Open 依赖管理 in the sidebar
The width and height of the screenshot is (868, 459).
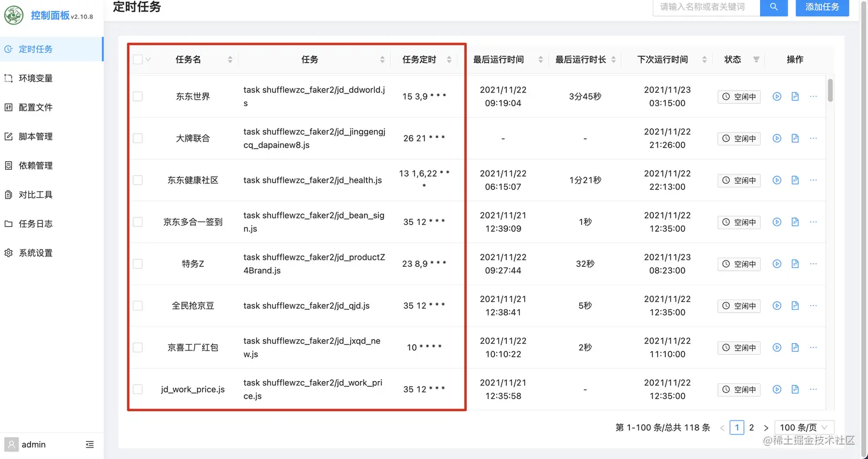pos(52,166)
